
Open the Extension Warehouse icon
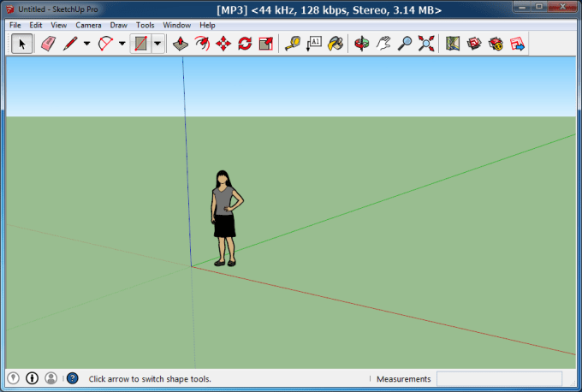tap(496, 44)
